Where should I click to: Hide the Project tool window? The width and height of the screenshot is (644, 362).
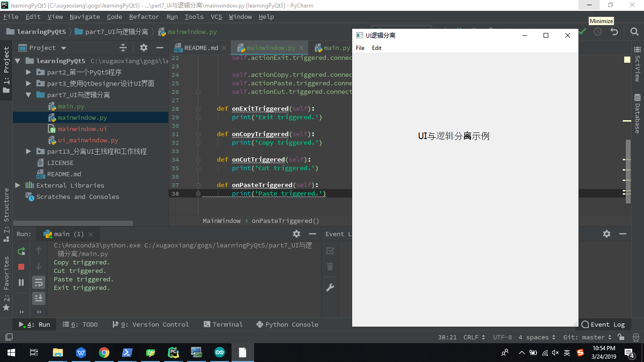point(160,48)
